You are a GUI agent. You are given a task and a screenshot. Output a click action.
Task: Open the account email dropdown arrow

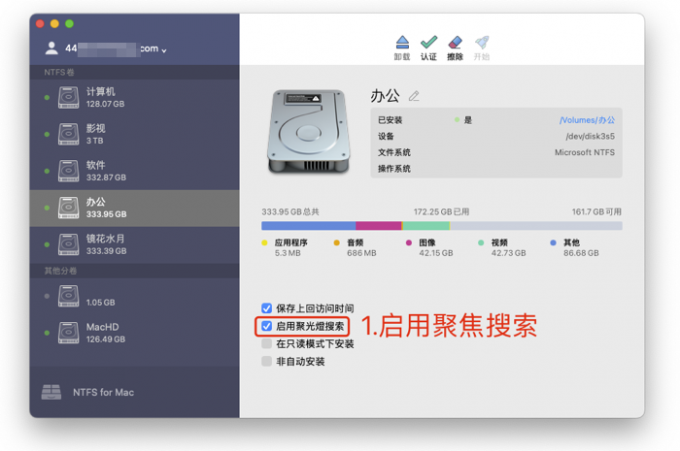click(x=164, y=51)
